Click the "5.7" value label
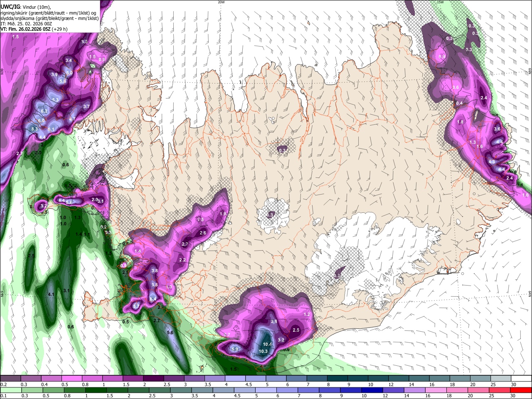Viewport: 532px width, 399px height. (x=136, y=306)
